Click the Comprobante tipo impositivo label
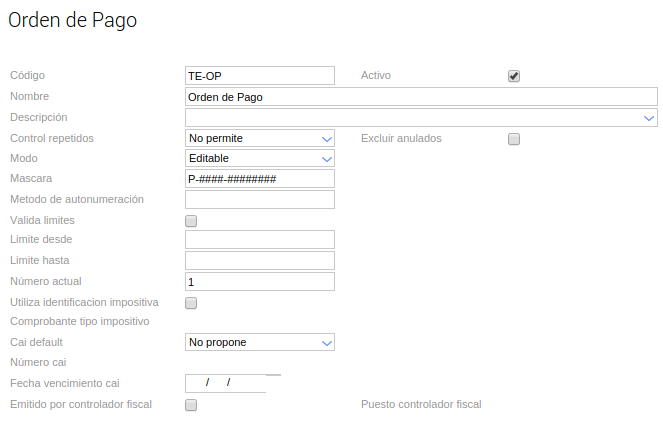 (x=79, y=322)
